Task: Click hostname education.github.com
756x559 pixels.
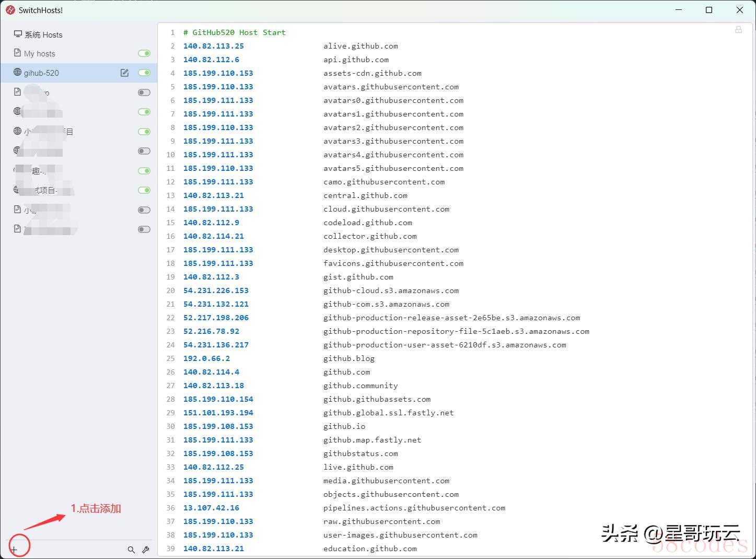Action: click(370, 549)
